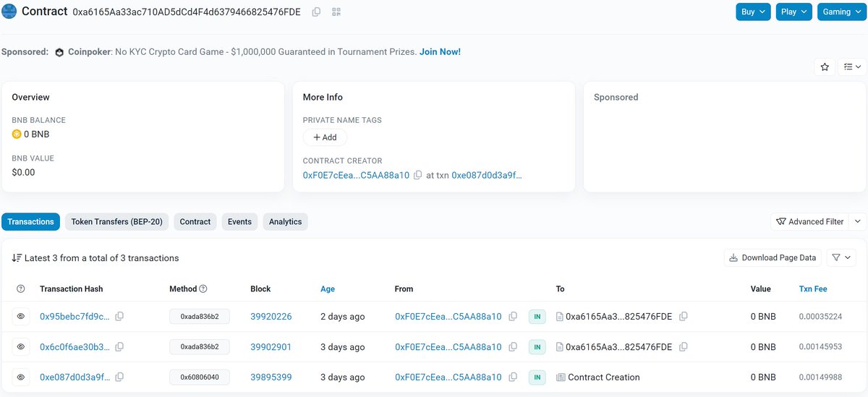Viewport: 868px width, 397px height.
Task: Open the Play dropdown
Action: [794, 12]
